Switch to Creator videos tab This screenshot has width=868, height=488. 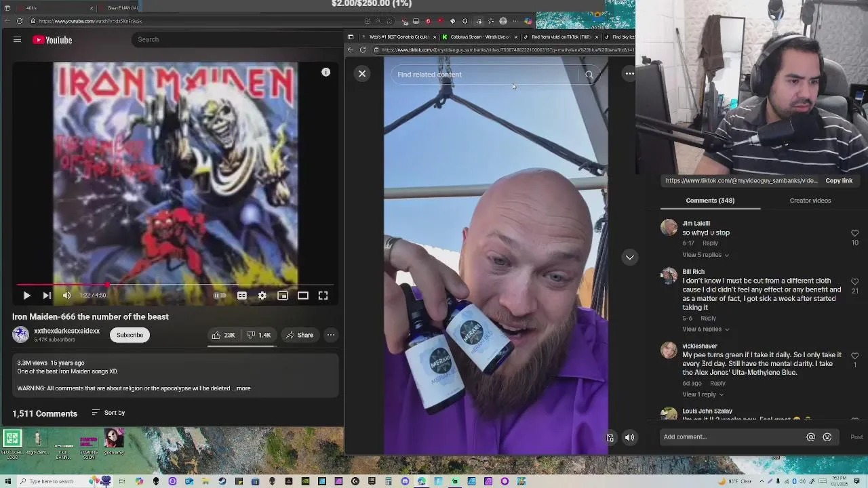(810, 201)
